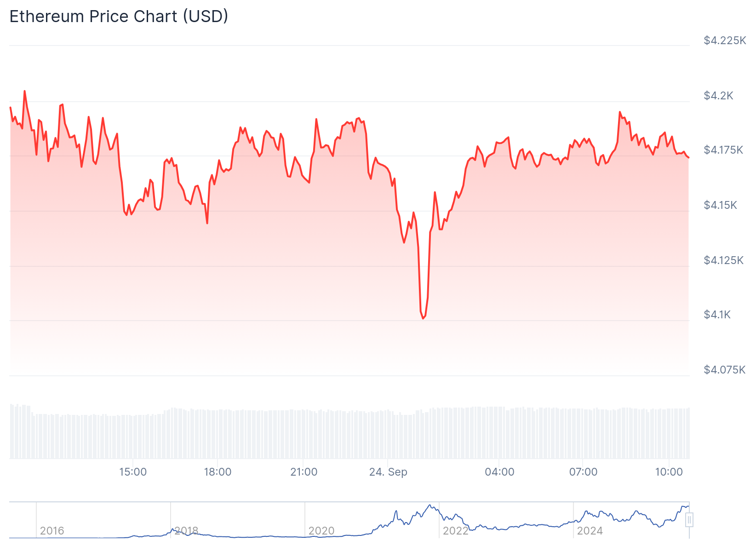This screenshot has width=756, height=552.
Task: Click the 15:00 time axis label
Action: coord(133,472)
